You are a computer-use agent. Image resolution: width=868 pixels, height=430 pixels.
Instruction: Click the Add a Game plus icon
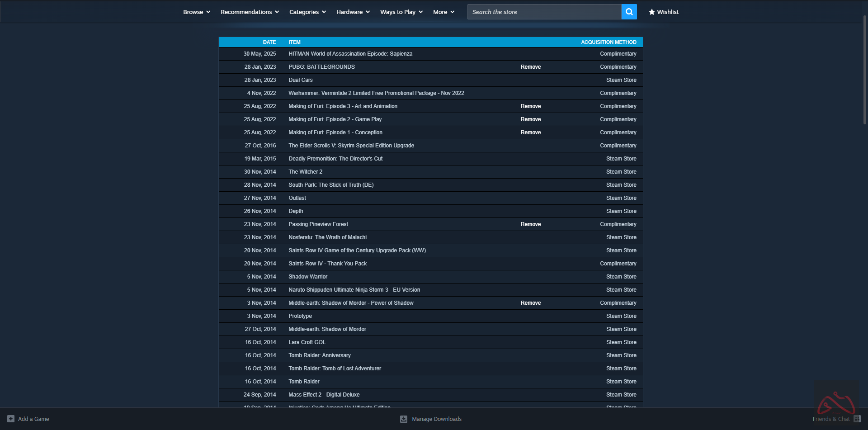pyautogui.click(x=11, y=419)
